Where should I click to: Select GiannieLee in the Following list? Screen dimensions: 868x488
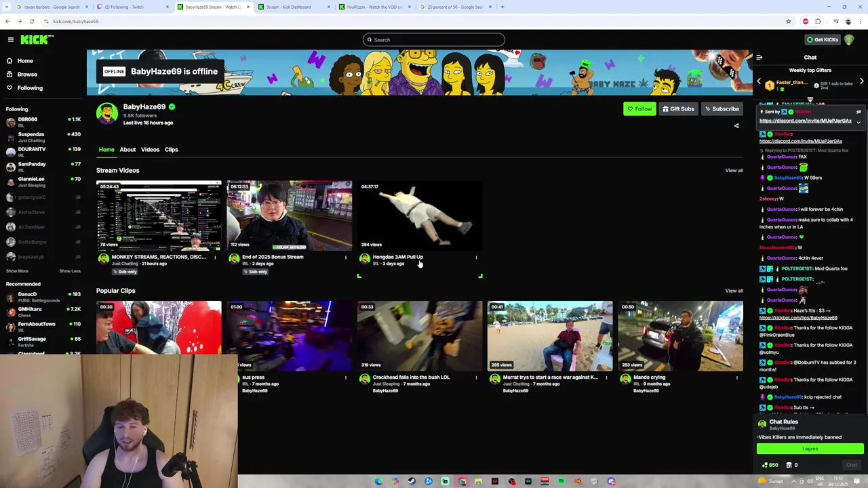pyautogui.click(x=43, y=182)
